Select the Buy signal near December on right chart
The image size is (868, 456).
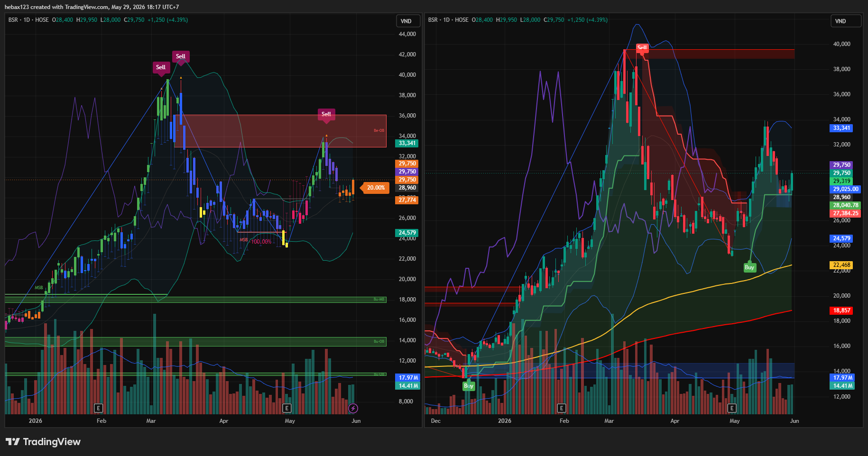point(469,386)
